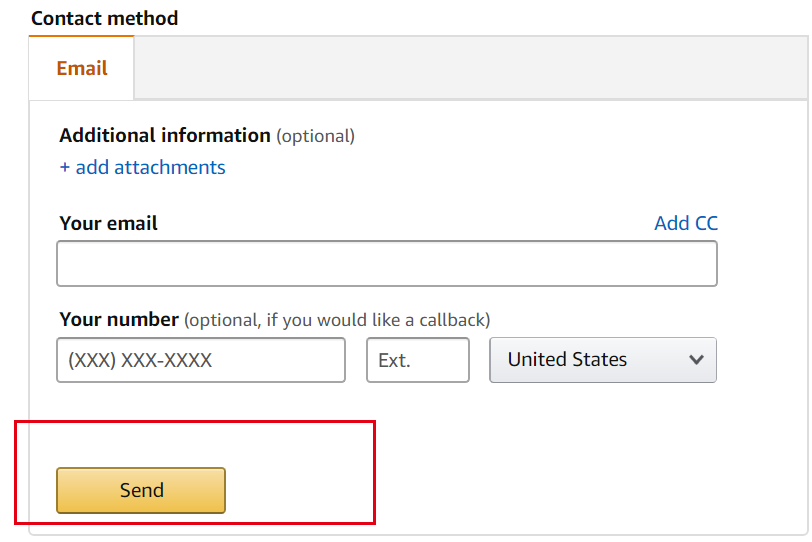This screenshot has height=542, width=812.
Task: Click the empty gray tab strip beside Email
Action: [x=470, y=68]
